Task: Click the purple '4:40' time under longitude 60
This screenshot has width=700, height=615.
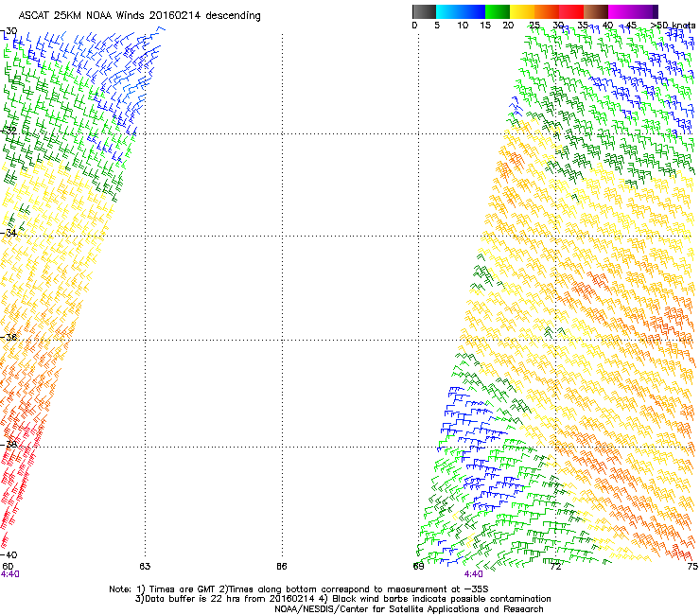Action: [x=9, y=574]
